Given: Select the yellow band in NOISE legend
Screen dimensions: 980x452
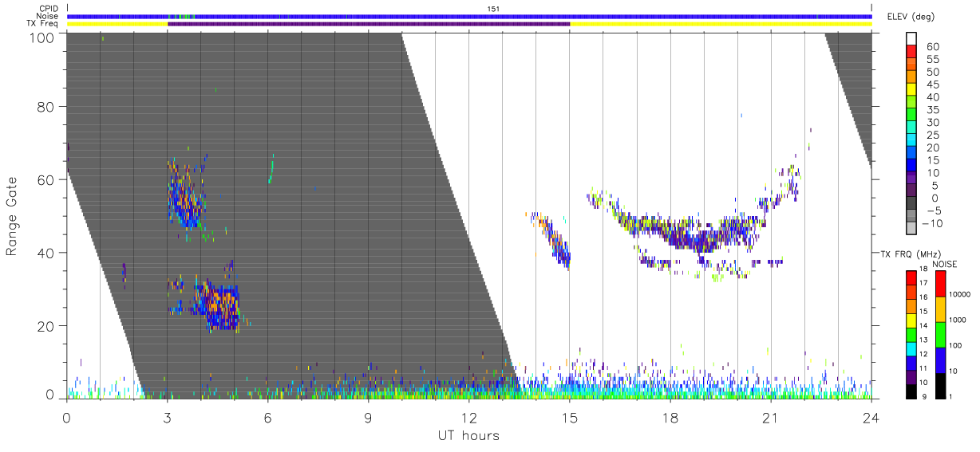Looking at the screenshot, I should (941, 309).
